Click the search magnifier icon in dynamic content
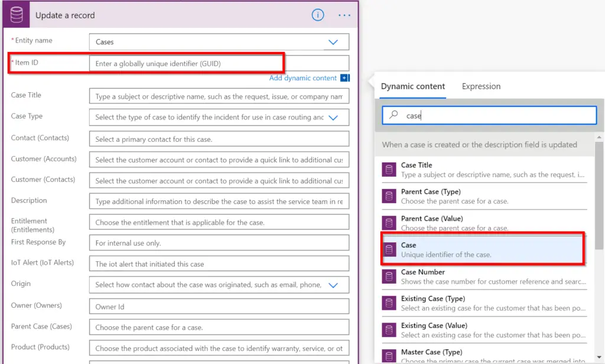The image size is (605, 364). [394, 115]
